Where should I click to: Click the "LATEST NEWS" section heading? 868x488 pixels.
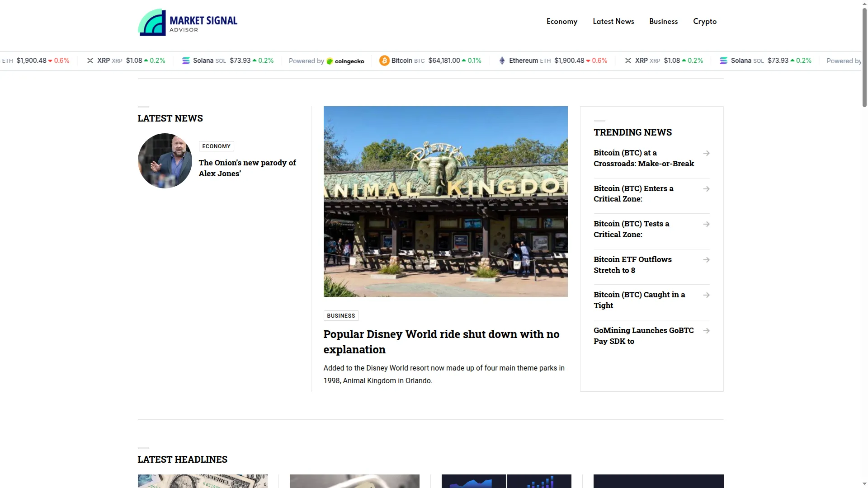(x=170, y=118)
